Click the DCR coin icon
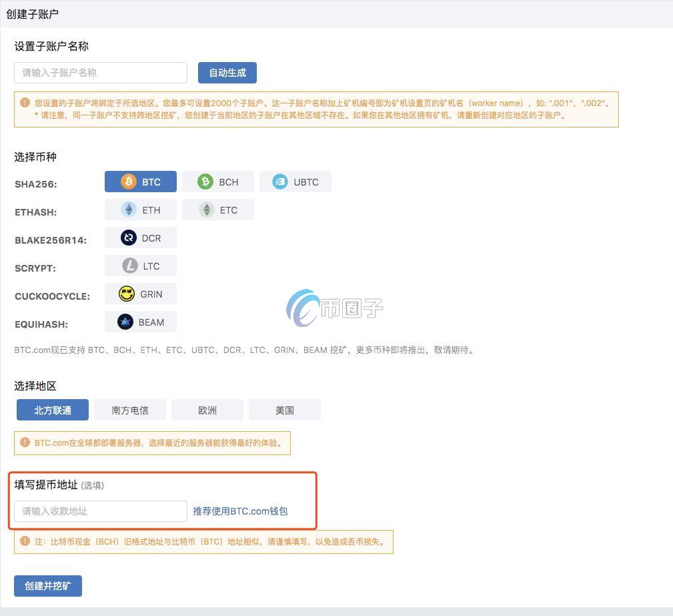The width and height of the screenshot is (673, 616). point(127,238)
